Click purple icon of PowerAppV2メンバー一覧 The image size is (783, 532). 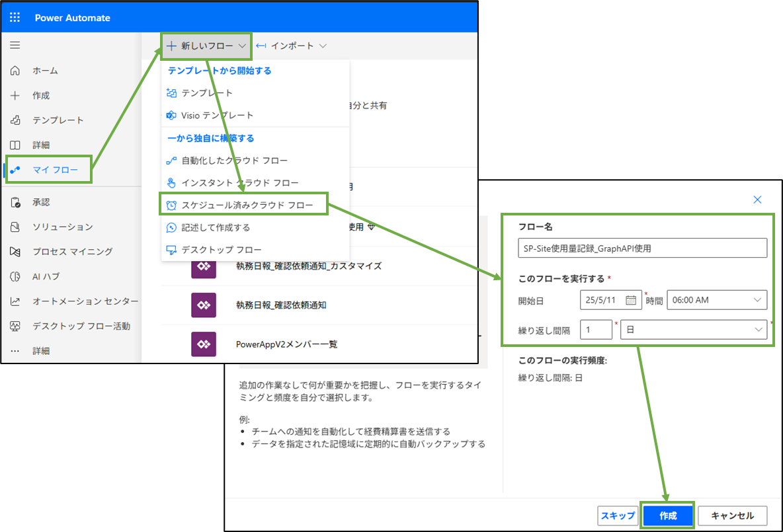tap(204, 344)
